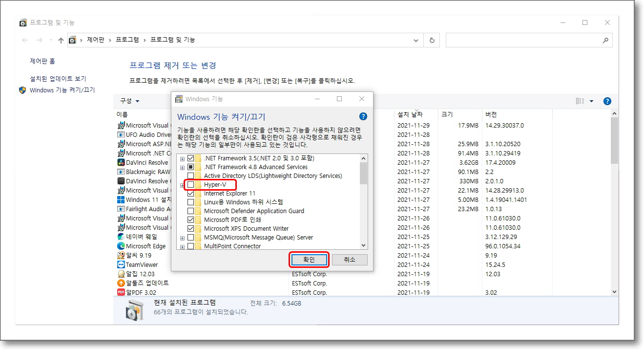The image size is (644, 350).
Task: Open help via the blue question mark icon
Action: pyautogui.click(x=607, y=101)
